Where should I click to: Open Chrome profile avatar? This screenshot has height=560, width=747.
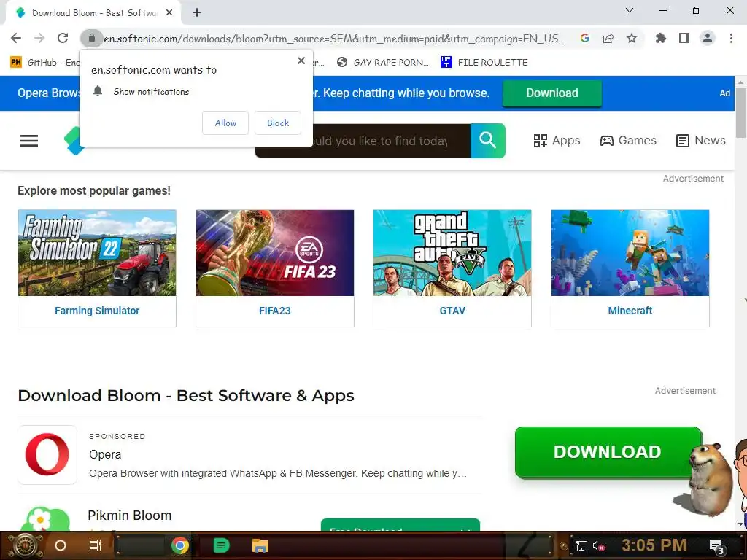[x=708, y=38]
